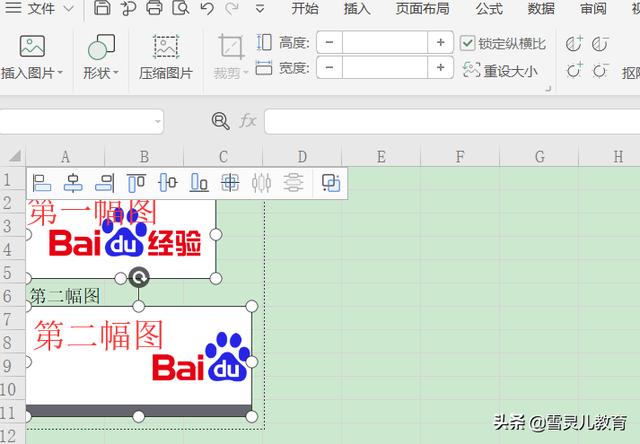Click the lower-right circular icon with minus
This screenshot has height=444, width=640.
pyautogui.click(x=600, y=71)
